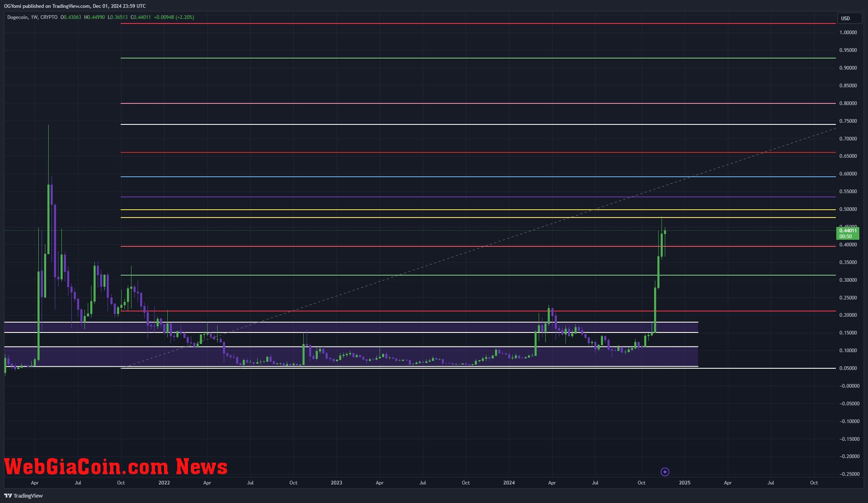
Task: Click the 0.75000 price axis label
Action: click(848, 121)
